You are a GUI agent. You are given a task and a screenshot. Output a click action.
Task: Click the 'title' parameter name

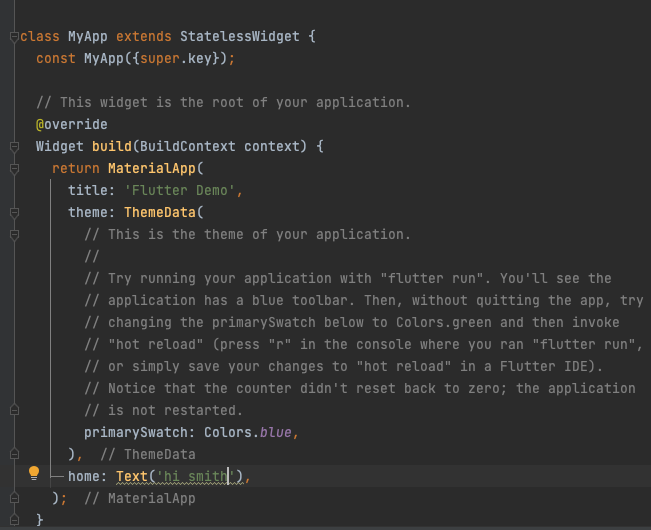click(88, 191)
